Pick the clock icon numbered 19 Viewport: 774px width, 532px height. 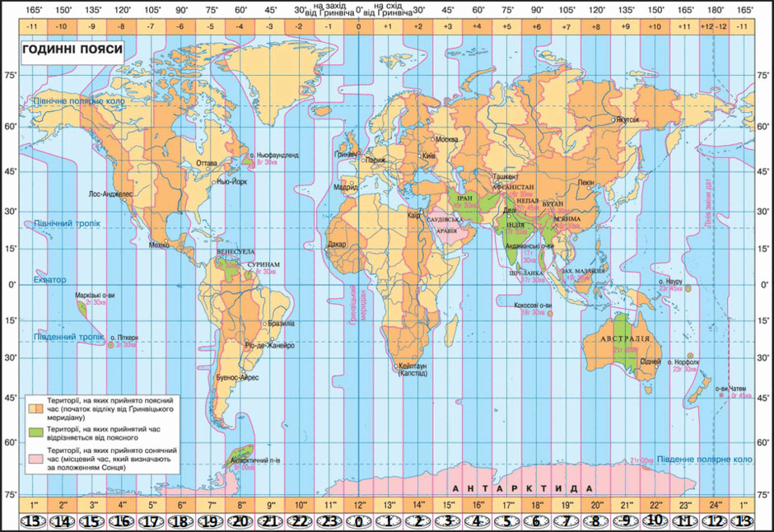[x=210, y=521]
